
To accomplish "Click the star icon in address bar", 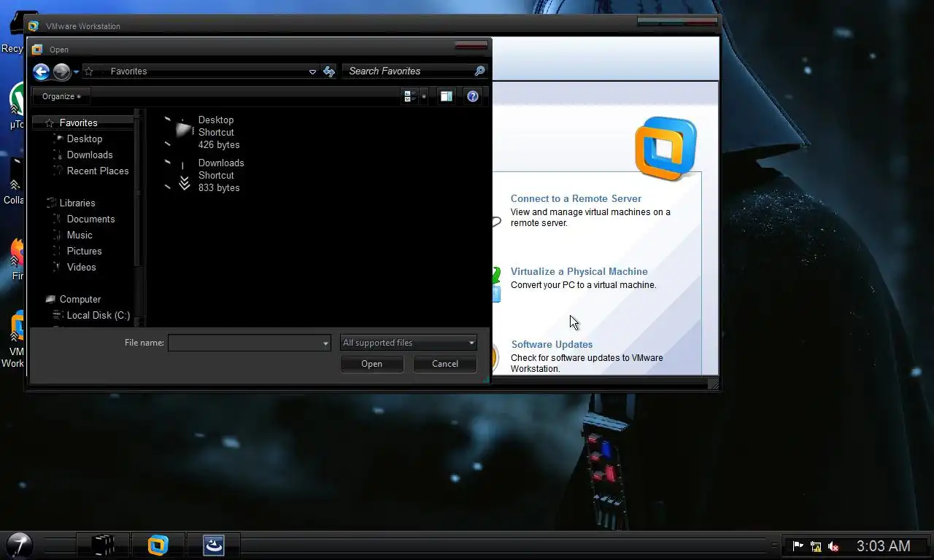I will point(89,71).
